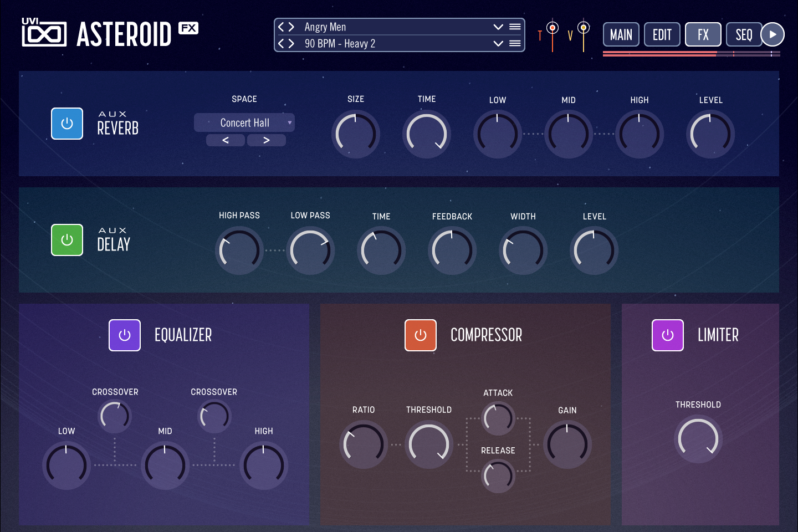The image size is (798, 532).
Task: Click the reverb HIGH knob
Action: (x=640, y=134)
